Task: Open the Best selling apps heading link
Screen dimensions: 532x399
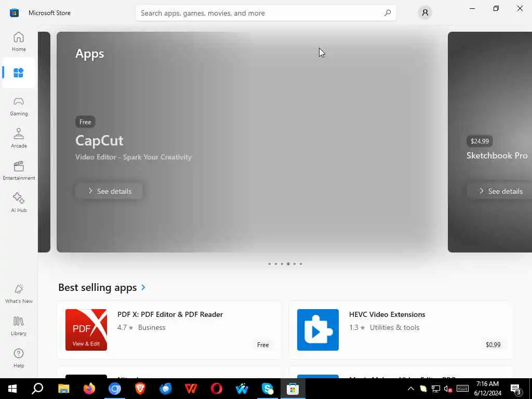Action: (97, 287)
